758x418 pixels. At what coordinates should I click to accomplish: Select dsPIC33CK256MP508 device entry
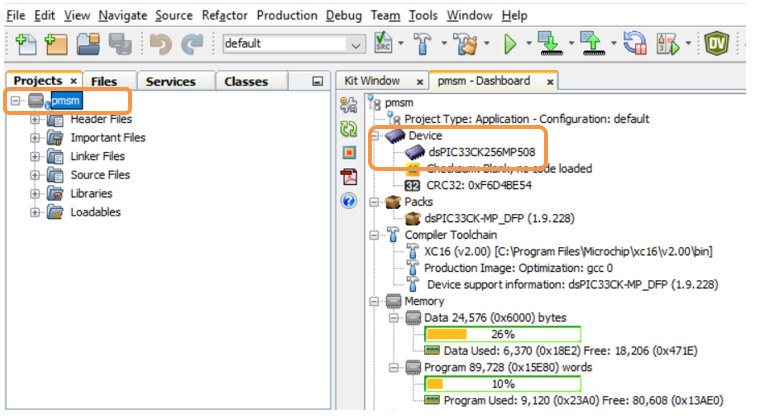(481, 152)
